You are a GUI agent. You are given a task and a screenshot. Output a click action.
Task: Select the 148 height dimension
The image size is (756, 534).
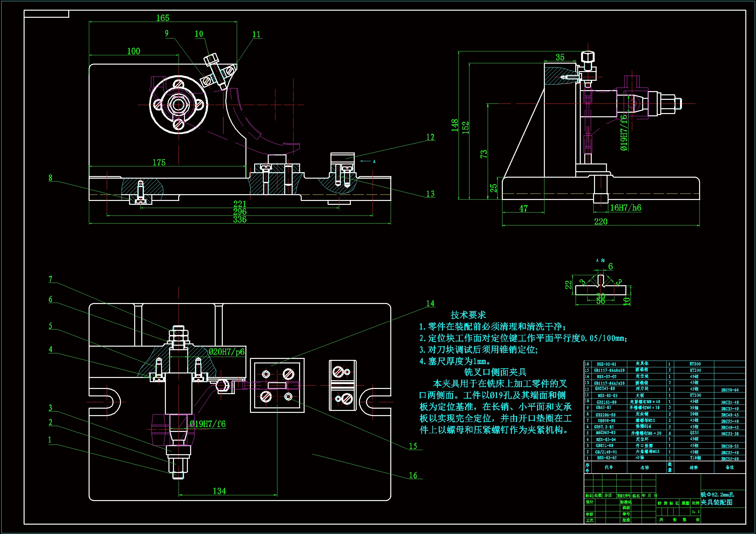click(x=455, y=125)
